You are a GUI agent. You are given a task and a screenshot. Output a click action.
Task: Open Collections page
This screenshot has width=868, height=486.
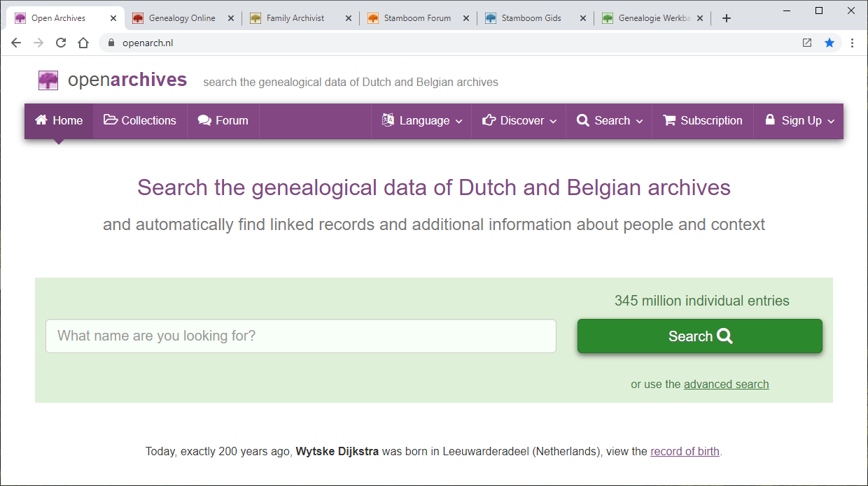coord(140,120)
